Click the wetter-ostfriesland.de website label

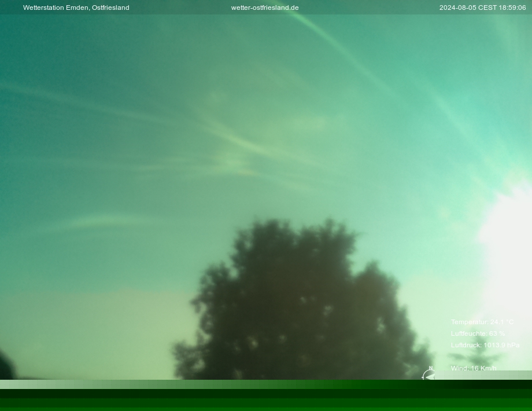pos(265,8)
